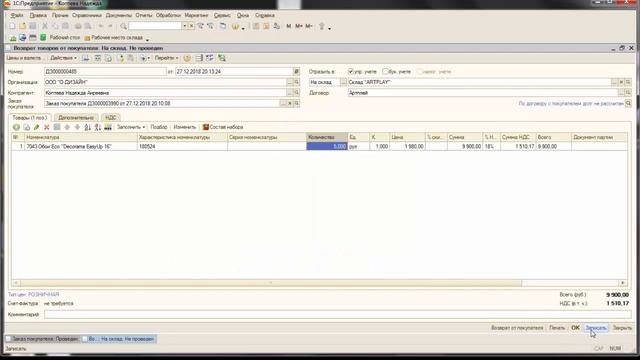Click the Подбор button
This screenshot has width=640, height=360.
coord(159,127)
